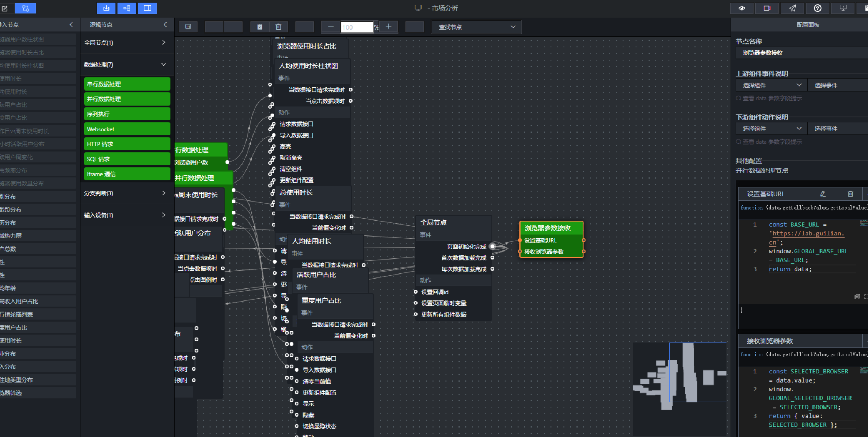This screenshot has width=868, height=437.
Task: Open the 查找节点 search dropdown
Action: pyautogui.click(x=476, y=27)
